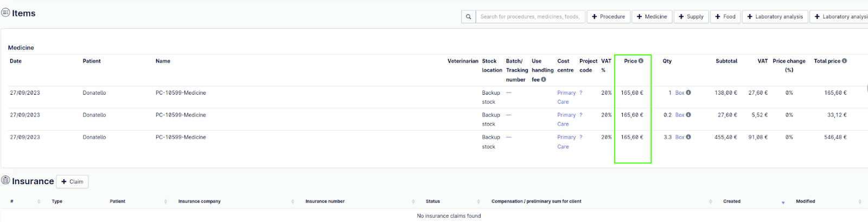Click Box unit link in 0.2 quantity row
The height and width of the screenshot is (222, 868).
pos(679,115)
